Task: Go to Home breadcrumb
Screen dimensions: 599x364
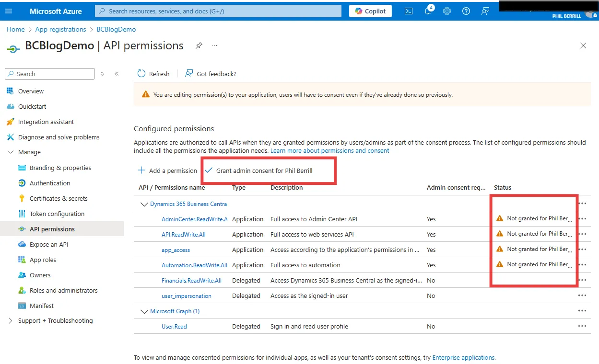Action: tap(16, 29)
